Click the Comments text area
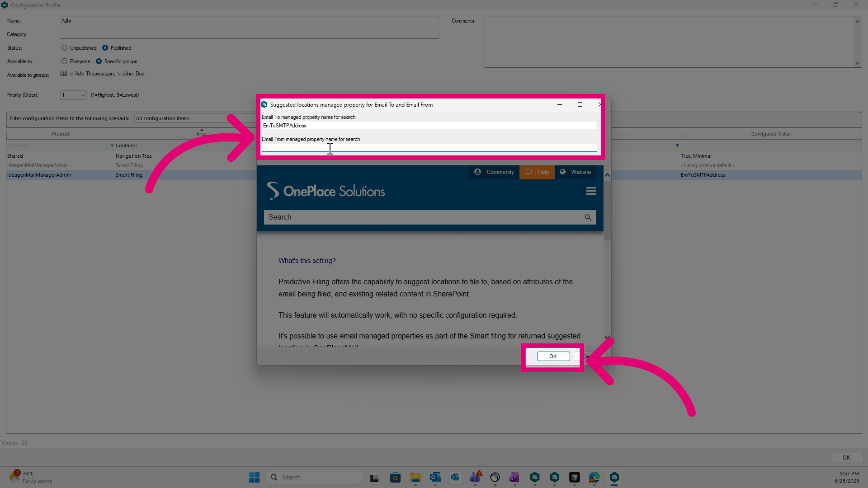Image resolution: width=868 pixels, height=488 pixels. [669, 42]
